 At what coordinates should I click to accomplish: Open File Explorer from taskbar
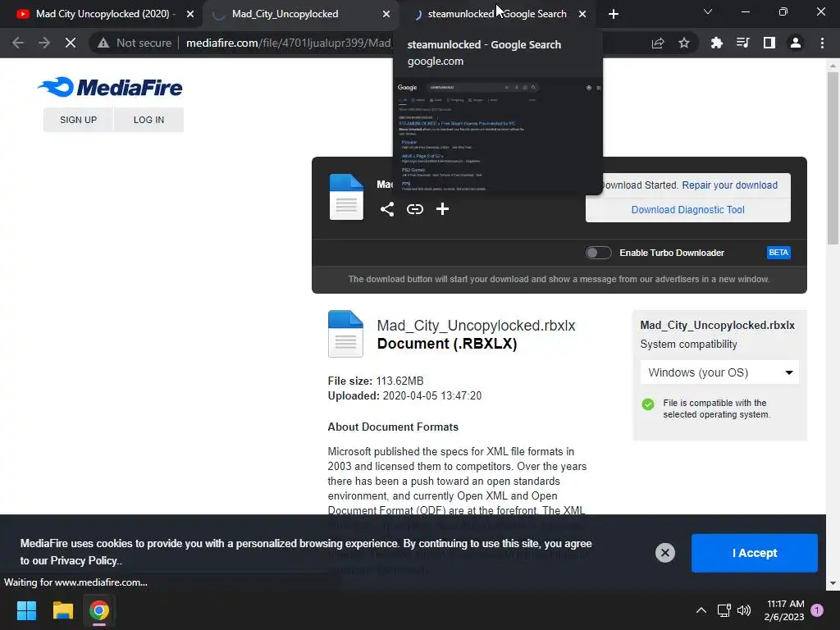tap(62, 610)
